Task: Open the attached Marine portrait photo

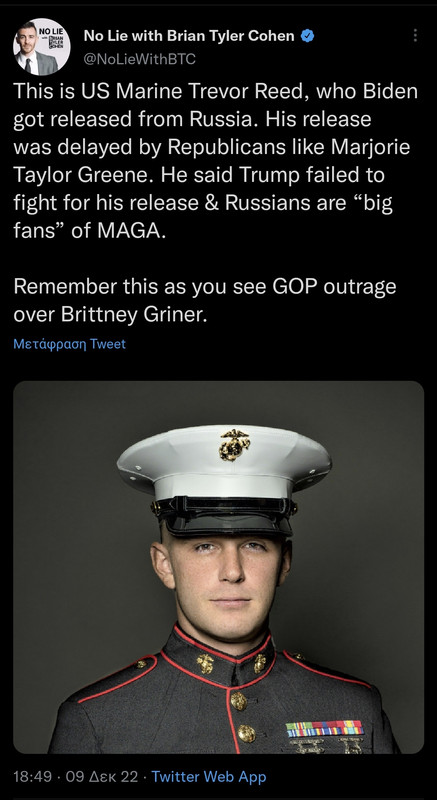Action: [218, 567]
